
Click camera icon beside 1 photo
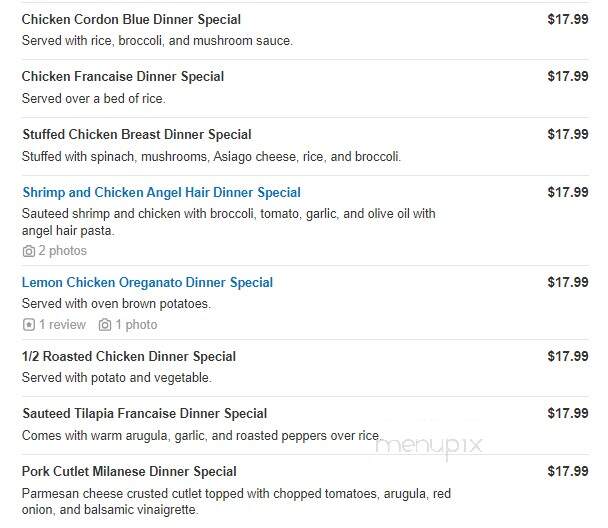click(x=105, y=324)
